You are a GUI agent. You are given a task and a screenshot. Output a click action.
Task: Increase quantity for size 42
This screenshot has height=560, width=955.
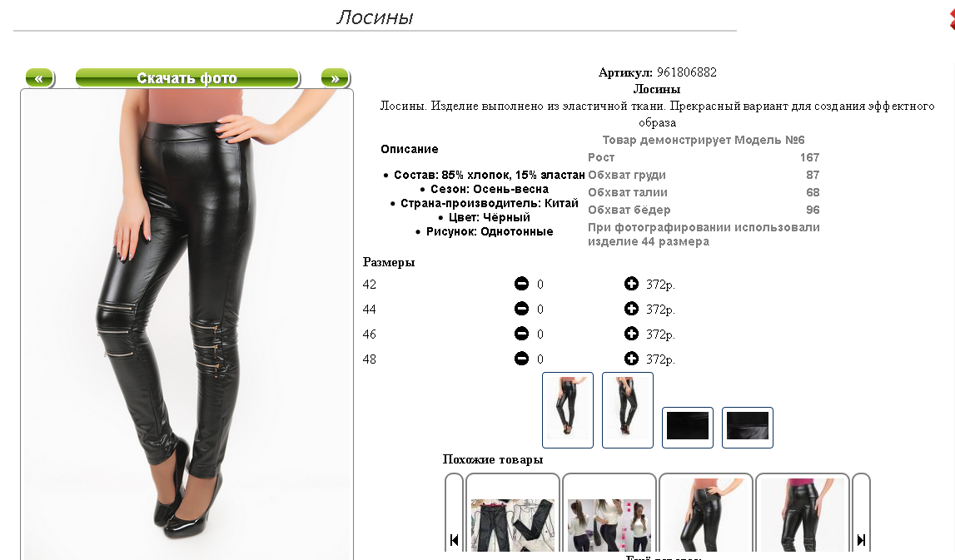[631, 284]
